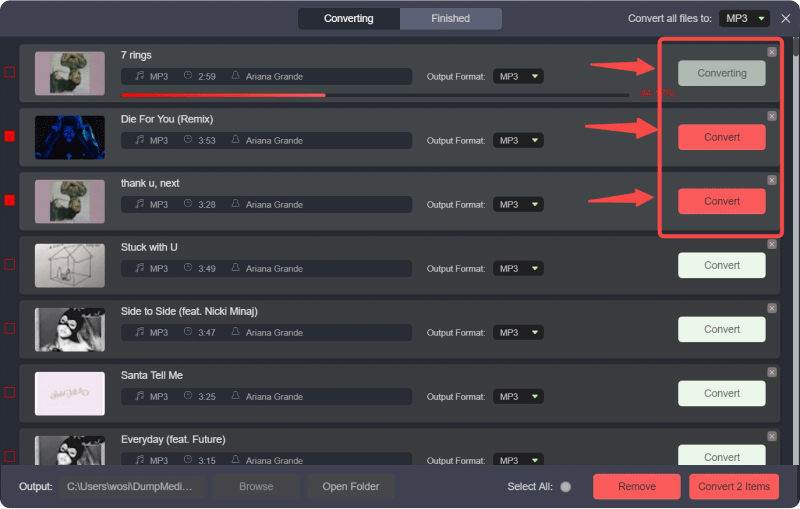
Task: Close the converter window with the top-right X
Action: click(785, 18)
